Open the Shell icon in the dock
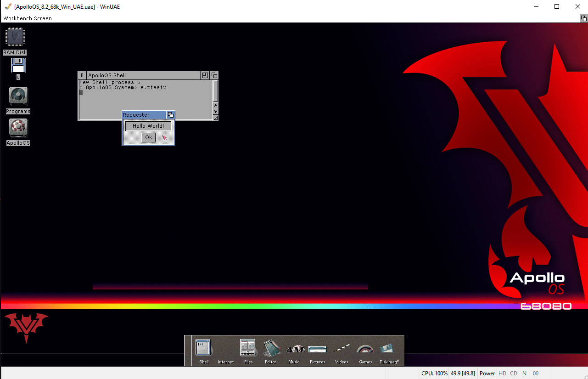The height and width of the screenshot is (379, 588). coord(203,349)
